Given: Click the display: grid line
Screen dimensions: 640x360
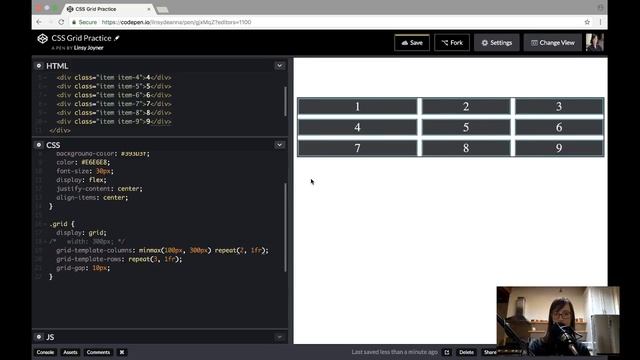Looking at the screenshot, I should [81, 233].
